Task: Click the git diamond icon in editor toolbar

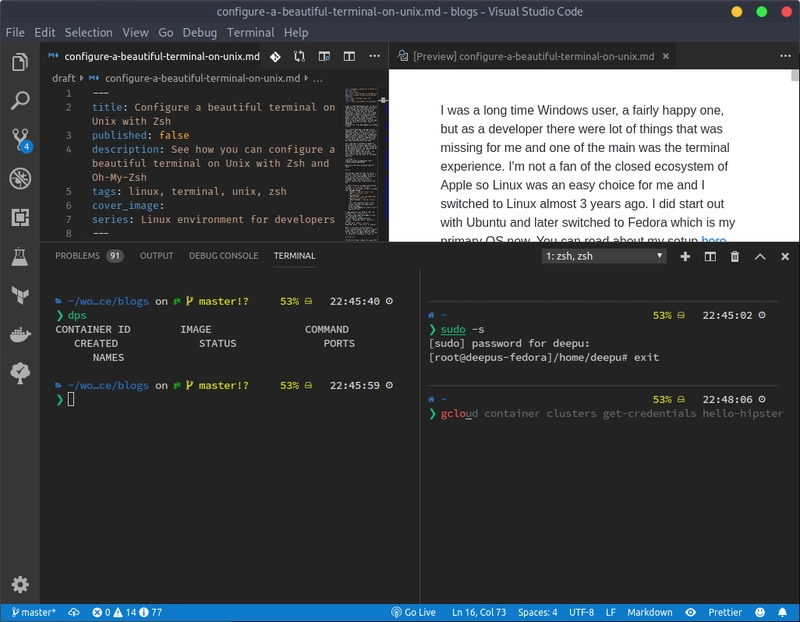Action: click(275, 57)
